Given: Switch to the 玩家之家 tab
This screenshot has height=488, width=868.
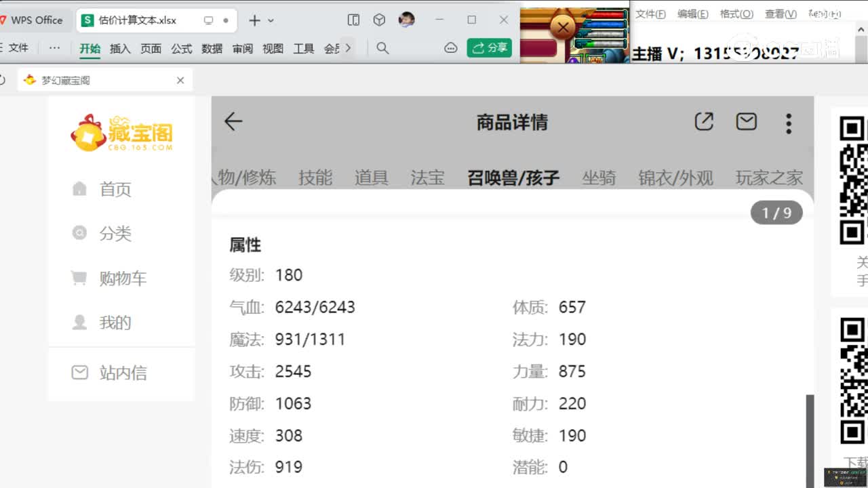Looking at the screenshot, I should pos(769,178).
